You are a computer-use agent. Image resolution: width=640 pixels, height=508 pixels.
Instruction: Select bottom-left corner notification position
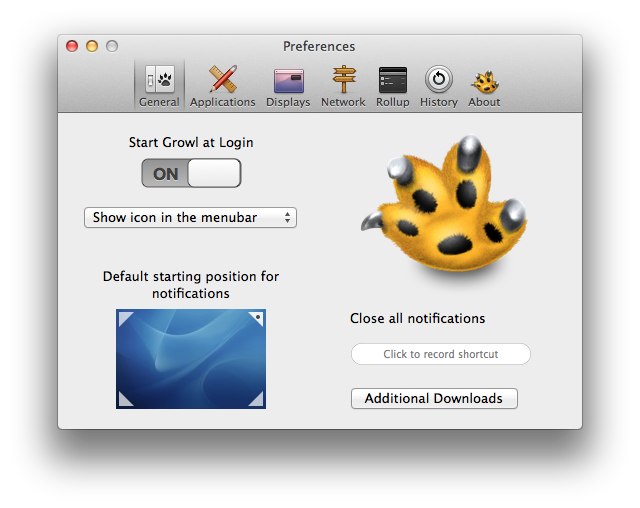tap(125, 399)
